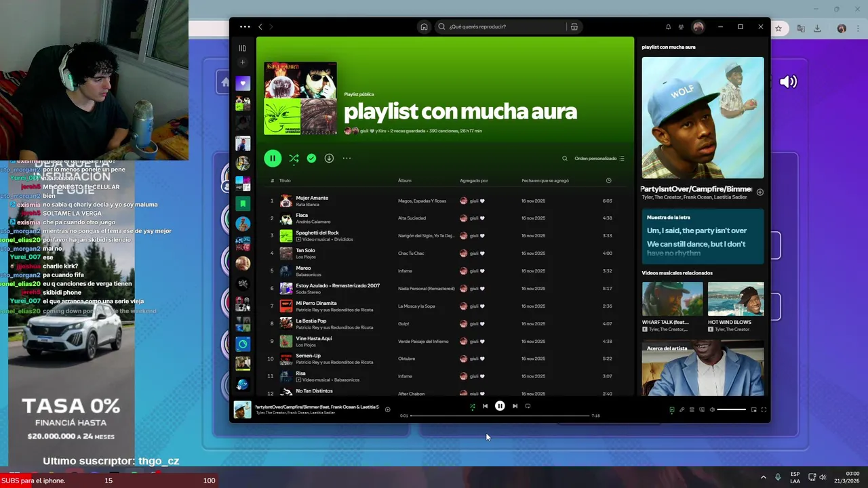Viewport: 868px width, 488px height.
Task: Skip to next track
Action: point(515,407)
